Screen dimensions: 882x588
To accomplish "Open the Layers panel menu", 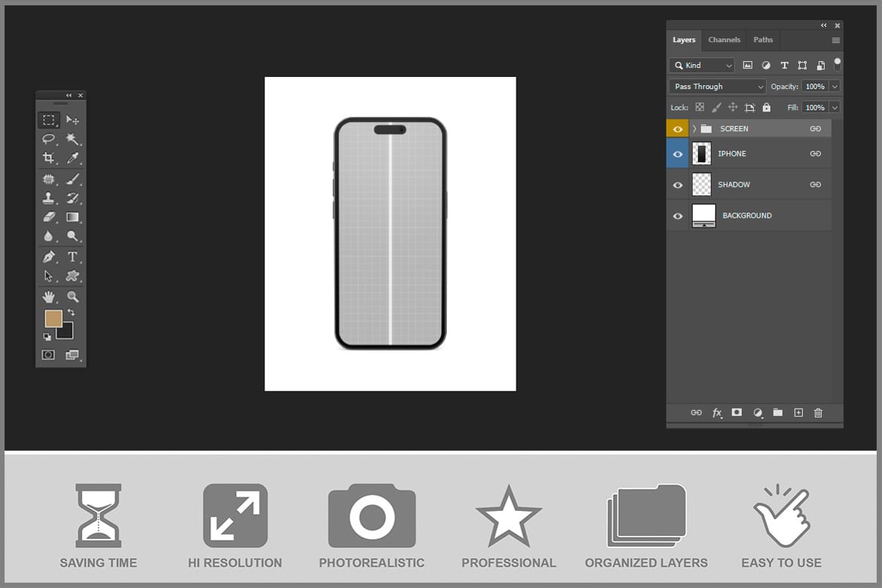I will click(x=836, y=40).
